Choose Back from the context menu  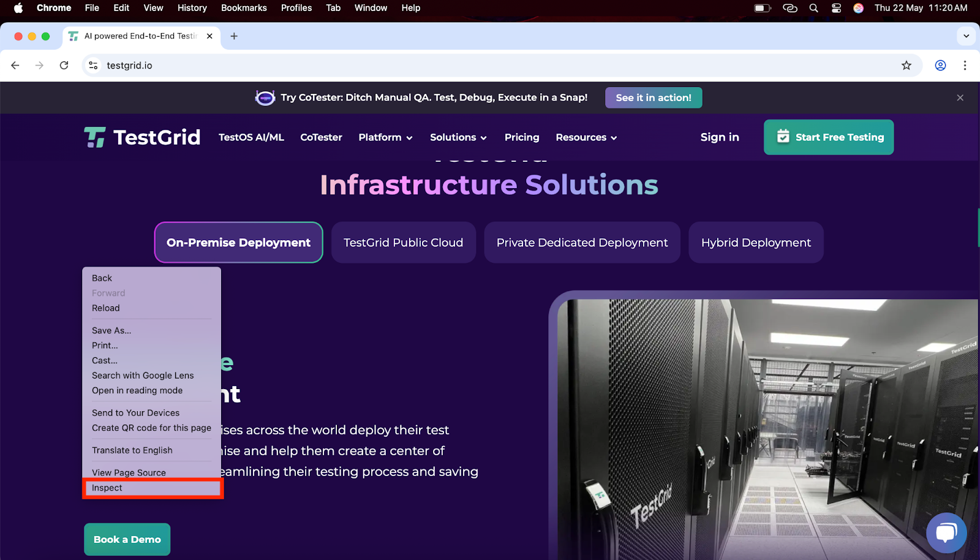click(152, 278)
